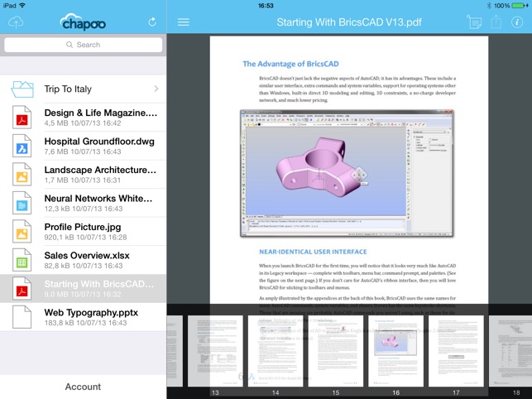Tap Hospital Groundfloor.dwg file icon
Screen dimensions: 532x399
click(22, 146)
